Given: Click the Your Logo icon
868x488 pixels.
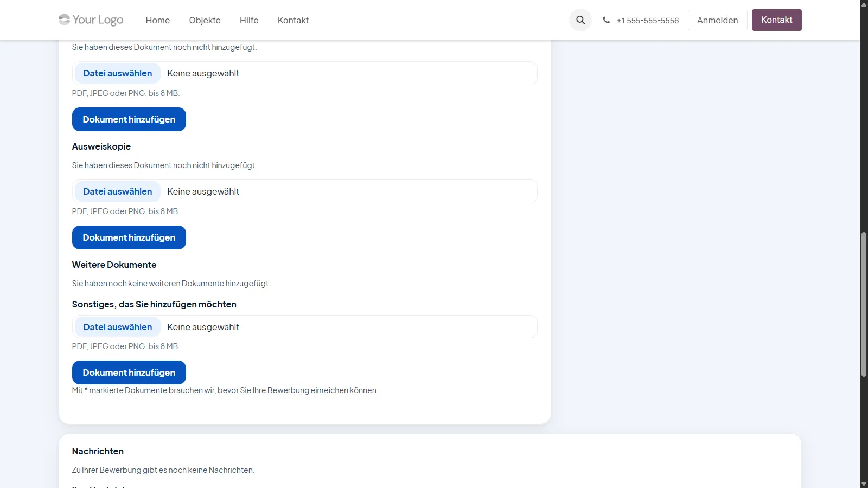Looking at the screenshot, I should tap(91, 20).
